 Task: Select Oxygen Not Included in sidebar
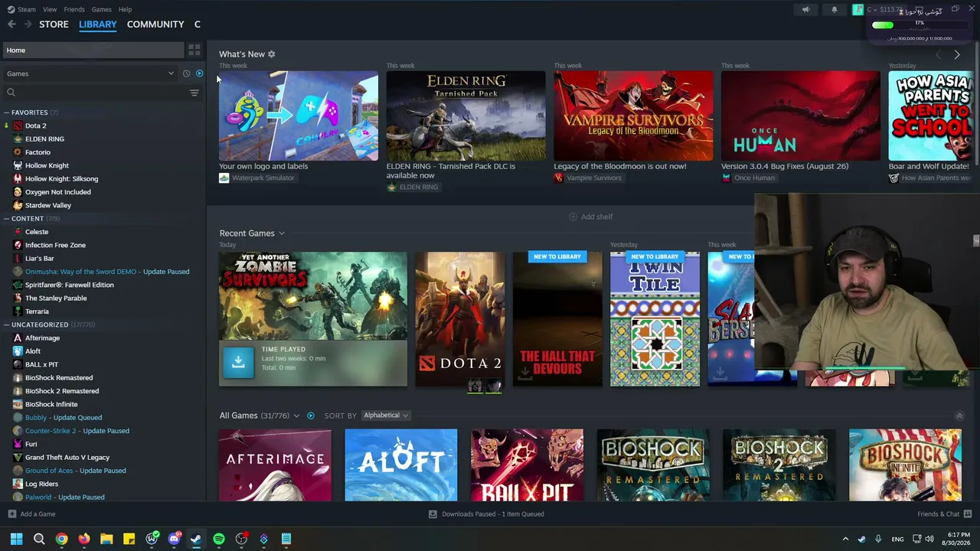pos(58,192)
